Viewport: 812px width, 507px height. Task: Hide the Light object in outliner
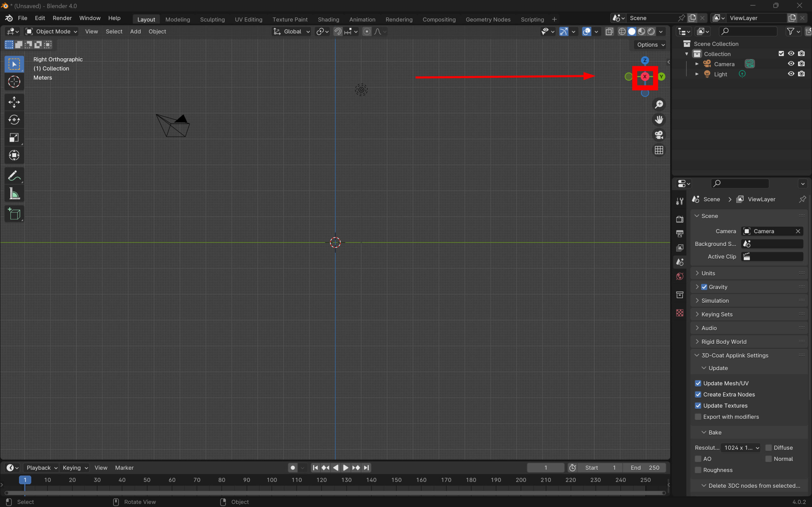coord(791,74)
